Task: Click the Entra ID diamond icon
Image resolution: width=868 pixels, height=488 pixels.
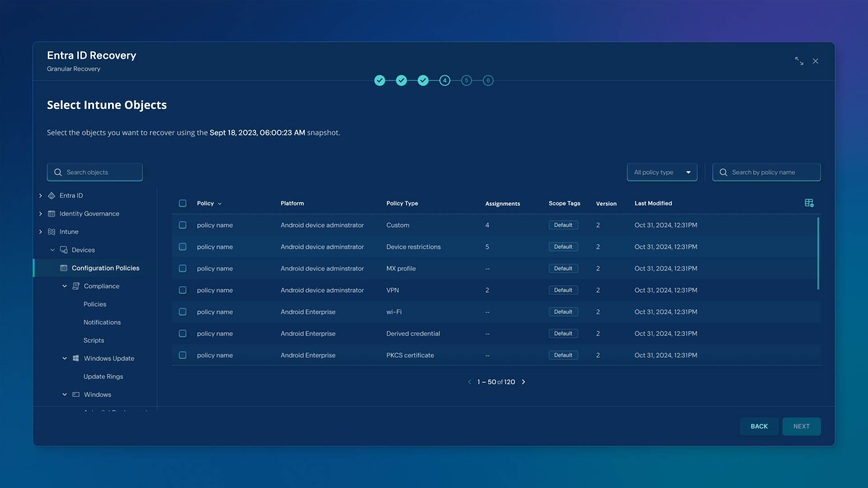Action: pyautogui.click(x=52, y=196)
